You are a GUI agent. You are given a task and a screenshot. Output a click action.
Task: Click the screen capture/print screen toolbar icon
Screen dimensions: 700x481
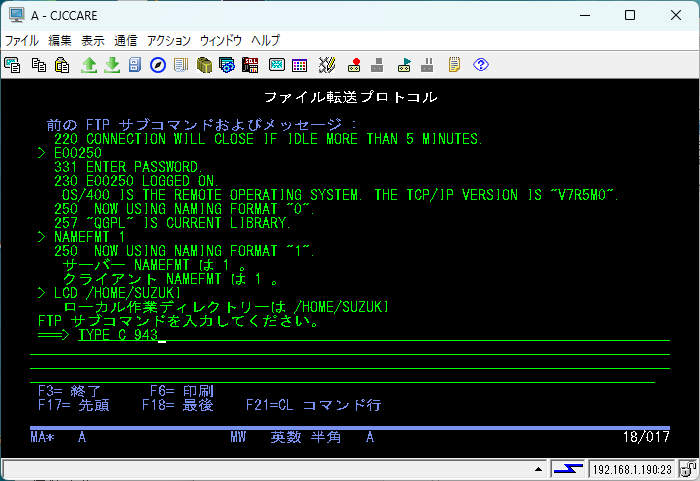coord(12,65)
